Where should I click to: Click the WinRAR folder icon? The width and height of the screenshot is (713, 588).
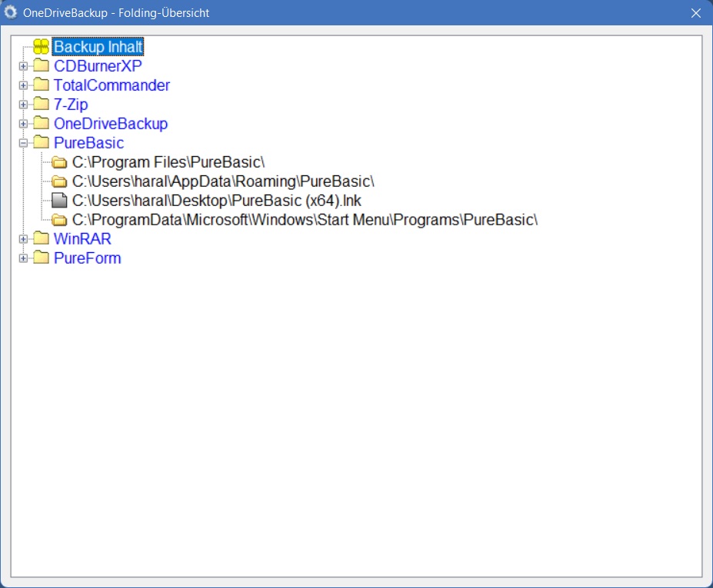[x=42, y=238]
